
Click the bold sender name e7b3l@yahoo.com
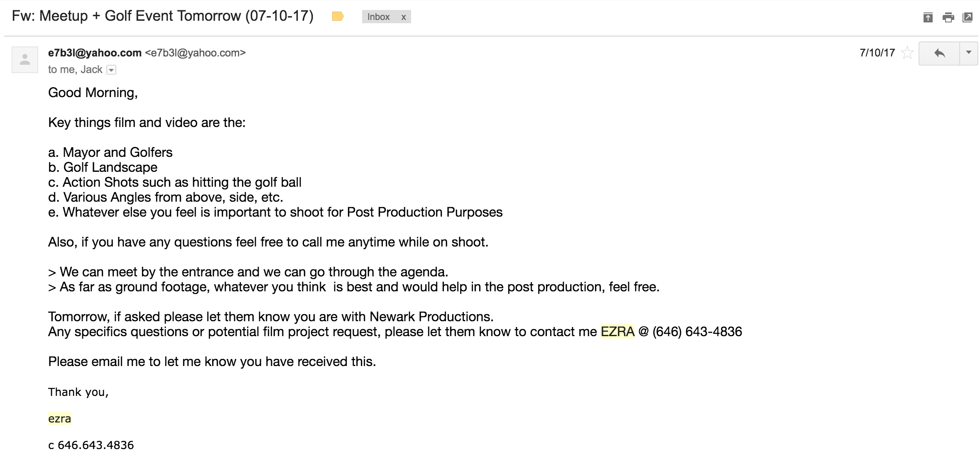coord(95,53)
